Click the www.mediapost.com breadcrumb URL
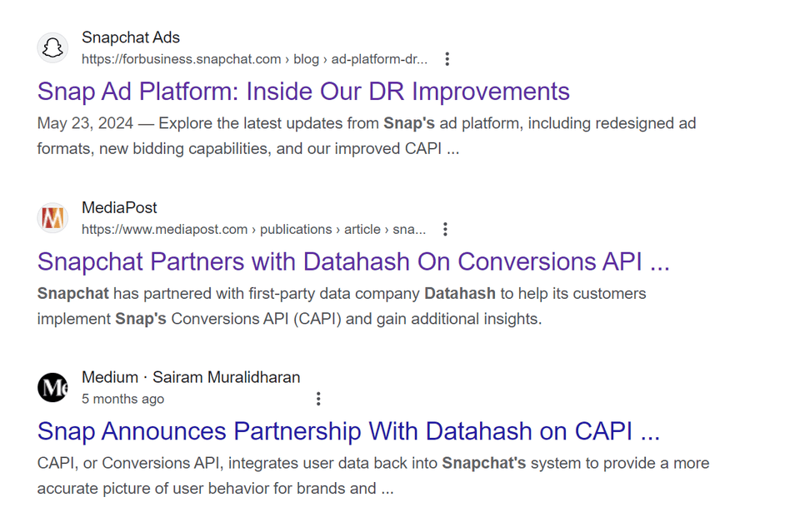Viewport: 800px width, 532px height. coord(253,230)
